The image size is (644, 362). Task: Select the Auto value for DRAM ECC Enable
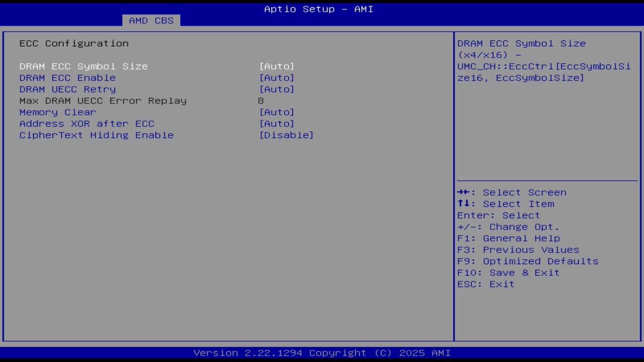277,77
